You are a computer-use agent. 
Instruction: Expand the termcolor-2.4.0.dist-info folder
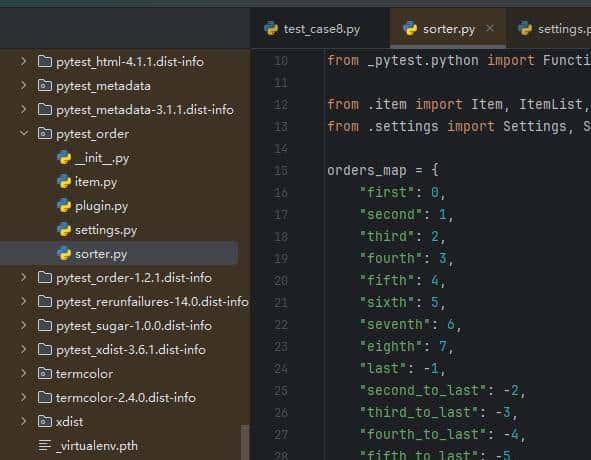pos(23,397)
